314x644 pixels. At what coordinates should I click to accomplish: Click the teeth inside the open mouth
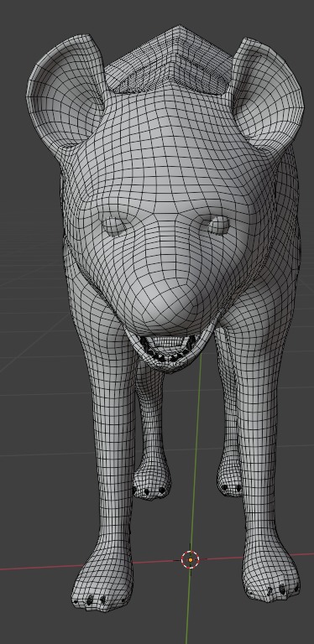click(168, 349)
